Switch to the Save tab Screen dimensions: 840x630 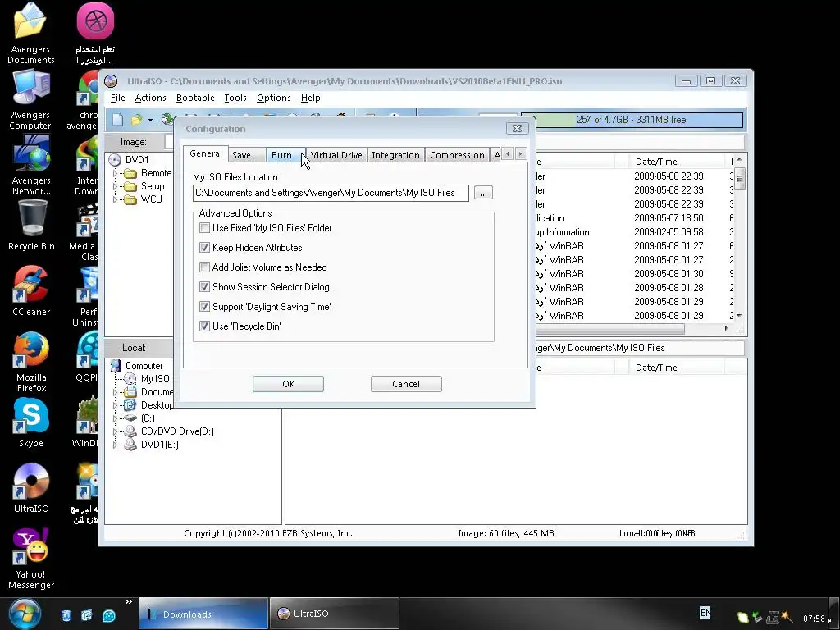247,155
